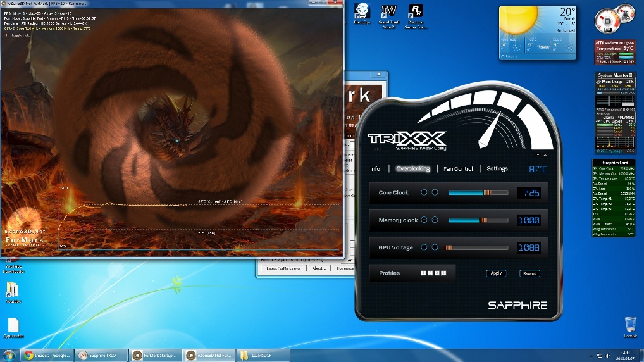Decrease GPU Voltage with the minus icon
Screen dimensions: 644x362
(x=424, y=247)
